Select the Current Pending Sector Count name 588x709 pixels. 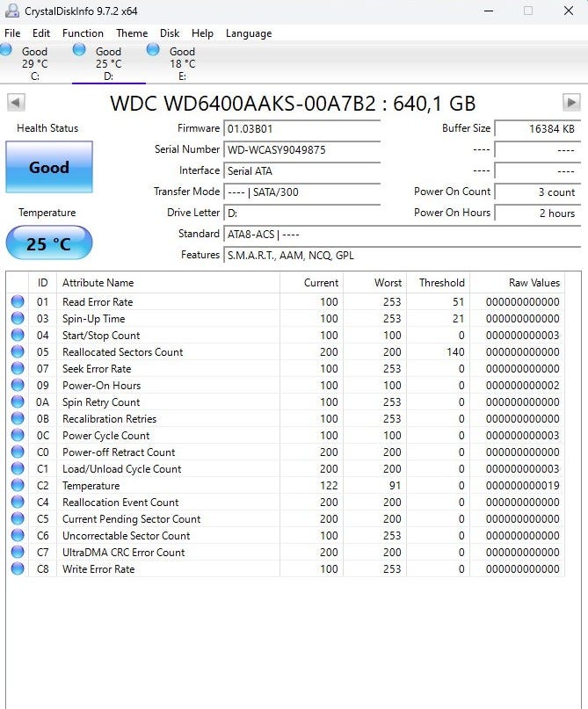pos(131,518)
